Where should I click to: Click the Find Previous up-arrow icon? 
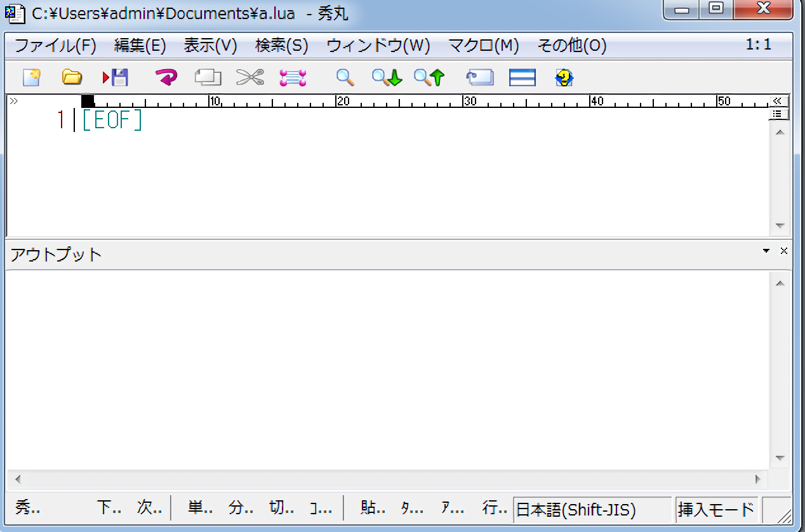pos(429,77)
